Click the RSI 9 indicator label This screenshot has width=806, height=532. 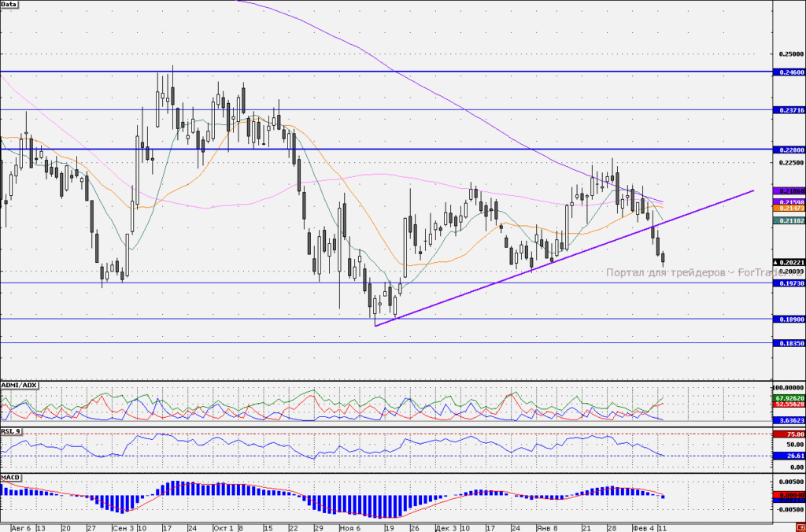point(11,431)
